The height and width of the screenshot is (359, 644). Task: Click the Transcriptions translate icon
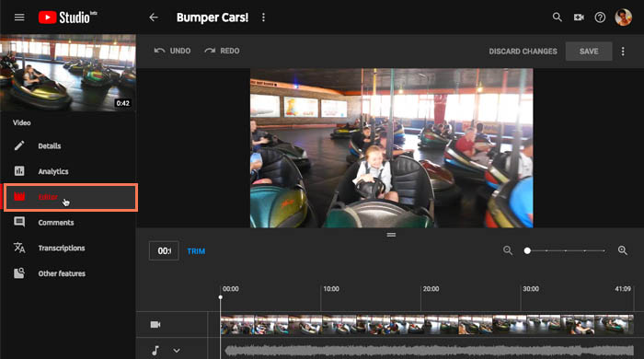19,248
